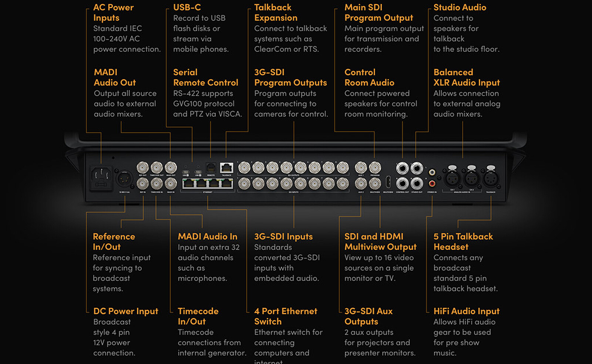Viewport: 592px width, 364px height.
Task: Click the Talkback Expansion RJ45 port
Action: click(226, 168)
